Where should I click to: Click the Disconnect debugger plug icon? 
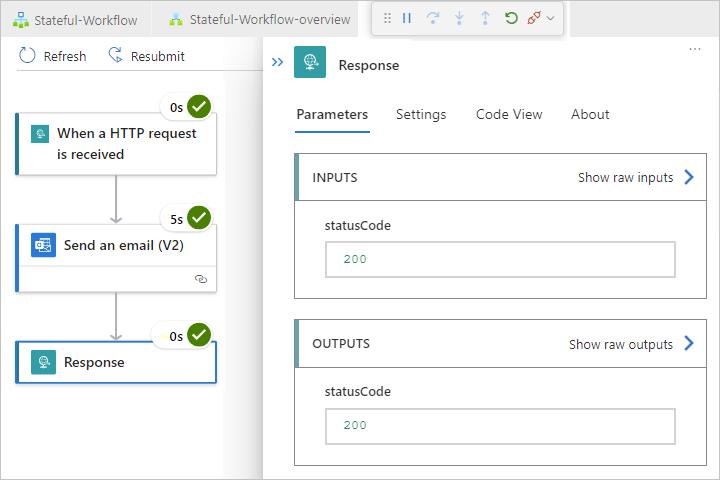[534, 18]
